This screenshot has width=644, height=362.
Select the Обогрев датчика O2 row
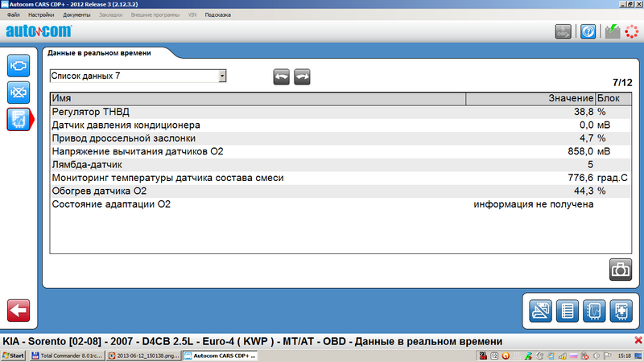pos(341,191)
